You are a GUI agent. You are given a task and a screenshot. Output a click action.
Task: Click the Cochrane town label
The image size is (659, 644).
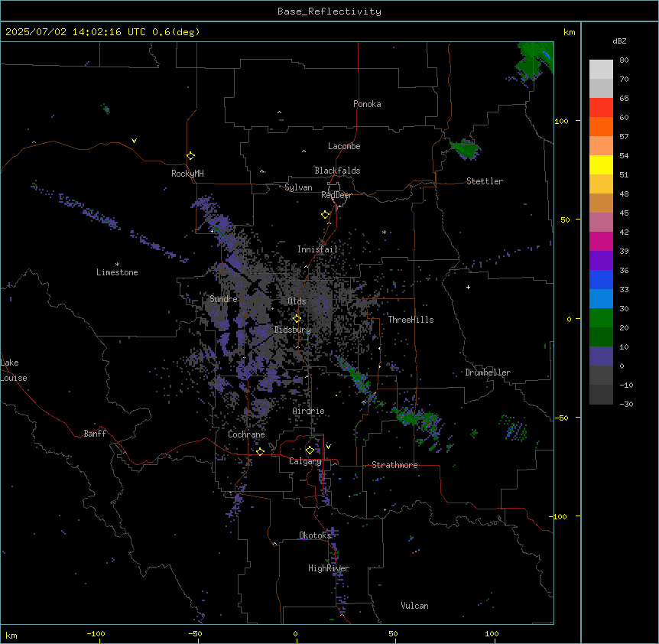[x=246, y=434]
